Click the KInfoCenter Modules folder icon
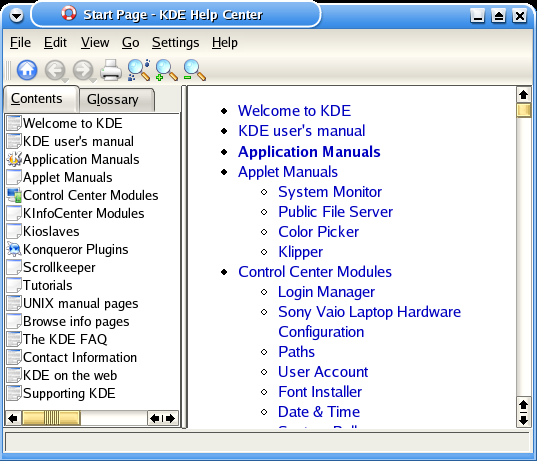Viewport: 537px width, 461px height. [x=14, y=213]
